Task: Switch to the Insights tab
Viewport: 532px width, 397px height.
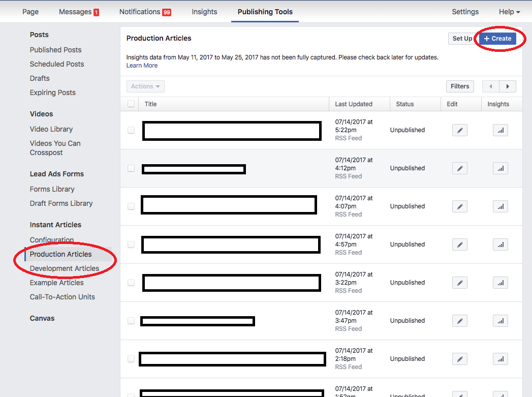Action: point(204,12)
